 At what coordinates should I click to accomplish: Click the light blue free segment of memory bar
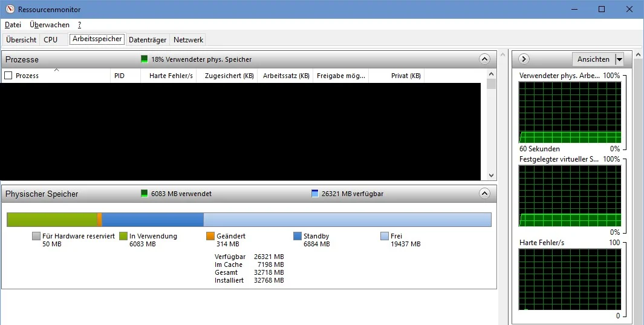pyautogui.click(x=348, y=220)
